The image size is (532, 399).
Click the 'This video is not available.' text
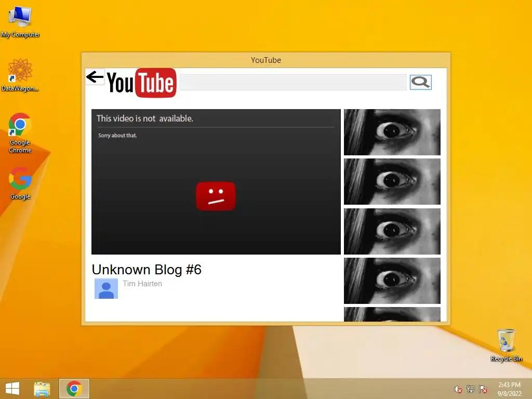pyautogui.click(x=145, y=118)
